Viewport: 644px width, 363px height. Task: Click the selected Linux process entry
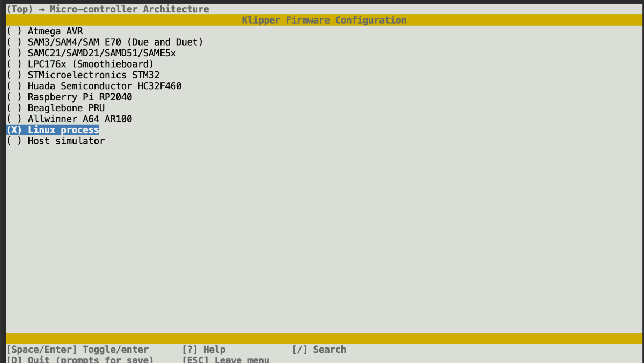pyautogui.click(x=53, y=130)
